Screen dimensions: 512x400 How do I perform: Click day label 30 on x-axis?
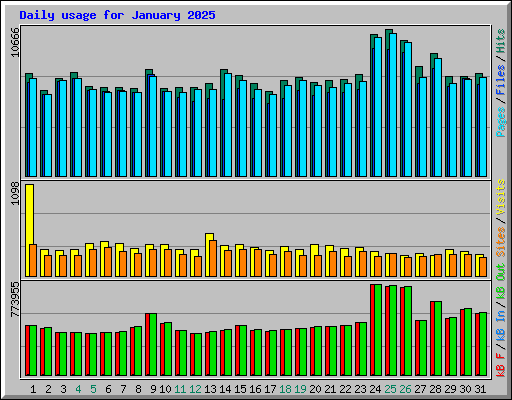pyautogui.click(x=465, y=389)
